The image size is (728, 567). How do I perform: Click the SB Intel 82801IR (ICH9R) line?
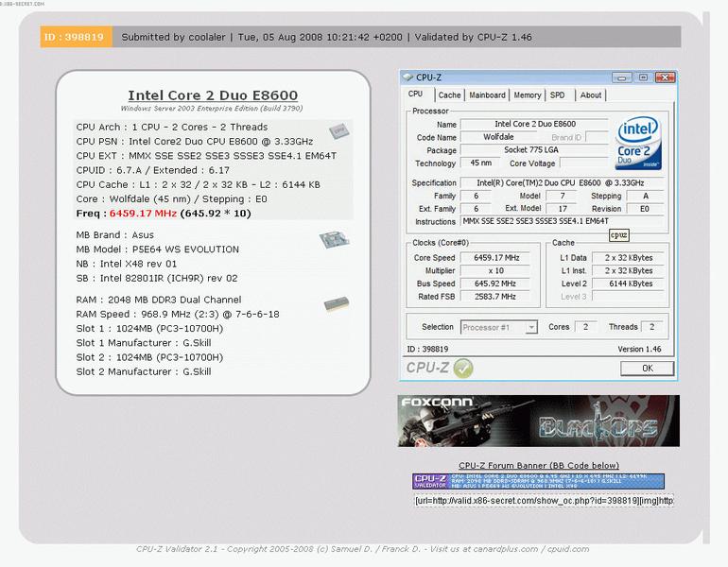coord(157,279)
